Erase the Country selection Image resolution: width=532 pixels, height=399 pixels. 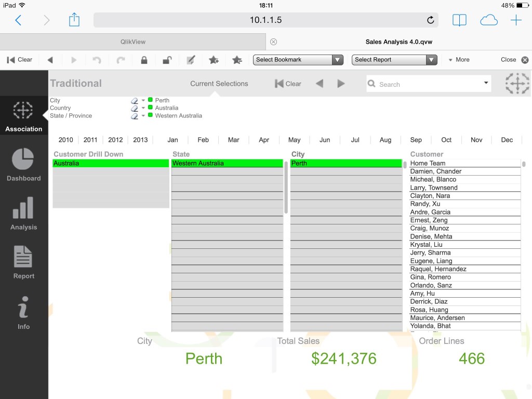(x=135, y=108)
